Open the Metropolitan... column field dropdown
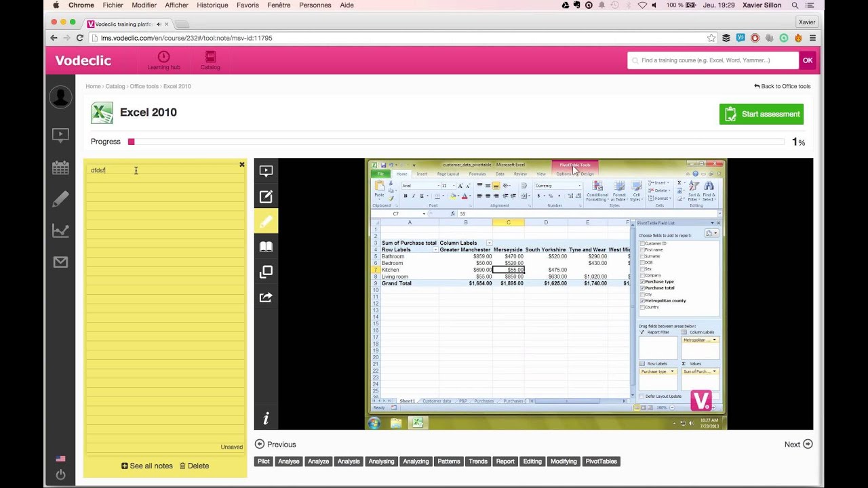 pyautogui.click(x=714, y=340)
